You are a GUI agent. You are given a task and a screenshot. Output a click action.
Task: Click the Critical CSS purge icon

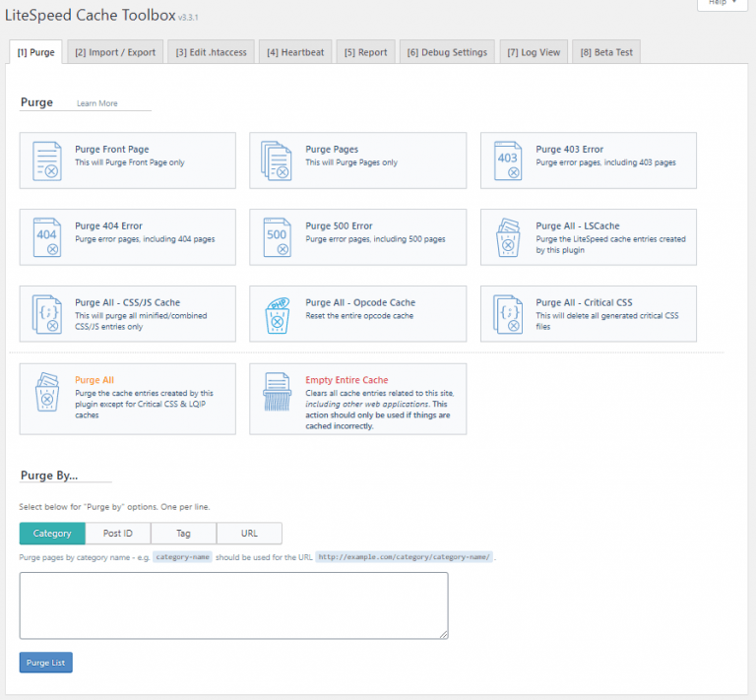coord(508,314)
